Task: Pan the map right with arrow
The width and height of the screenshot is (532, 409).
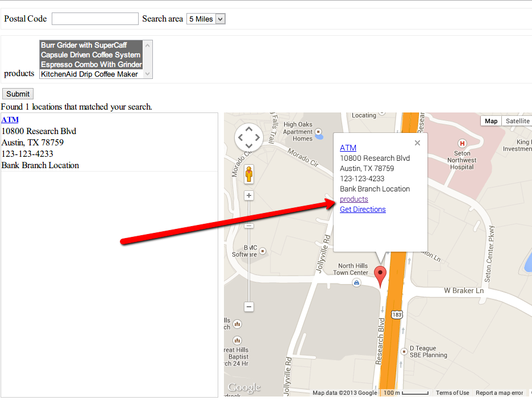Action: 257,137
